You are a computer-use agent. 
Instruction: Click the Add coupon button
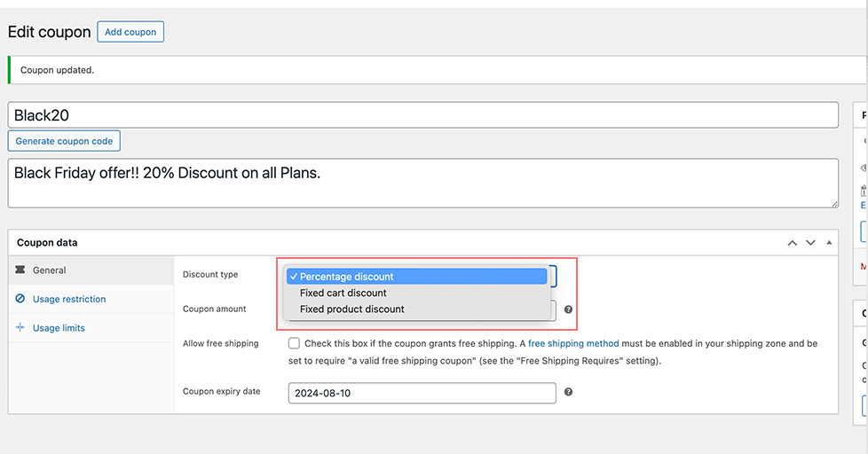(130, 32)
